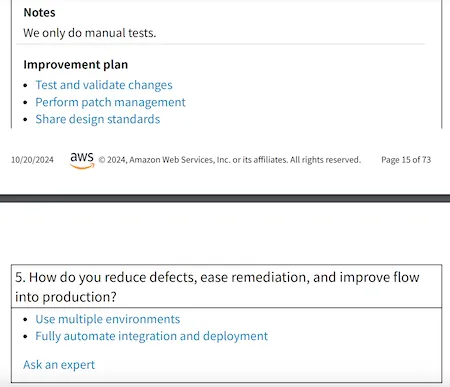Click the dark page separator bar
Viewport: 450px width, 387px height.
point(225,198)
